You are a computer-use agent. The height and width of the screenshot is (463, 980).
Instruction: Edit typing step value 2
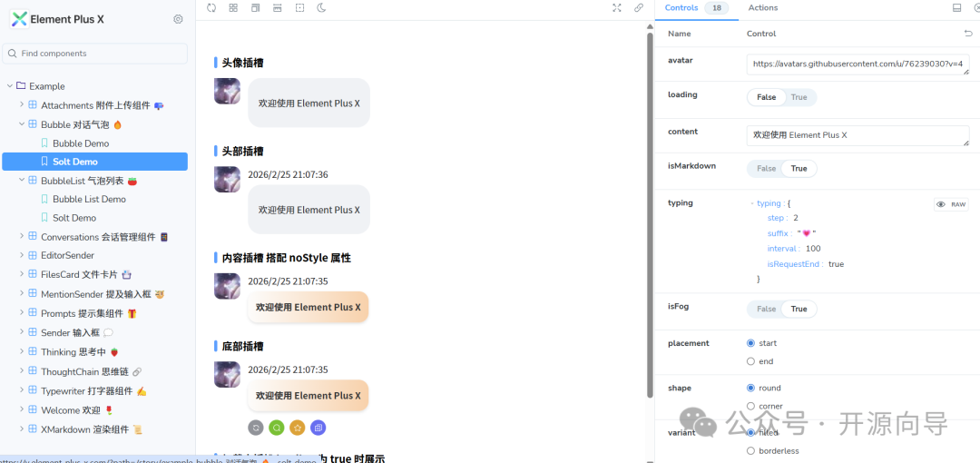(796, 218)
